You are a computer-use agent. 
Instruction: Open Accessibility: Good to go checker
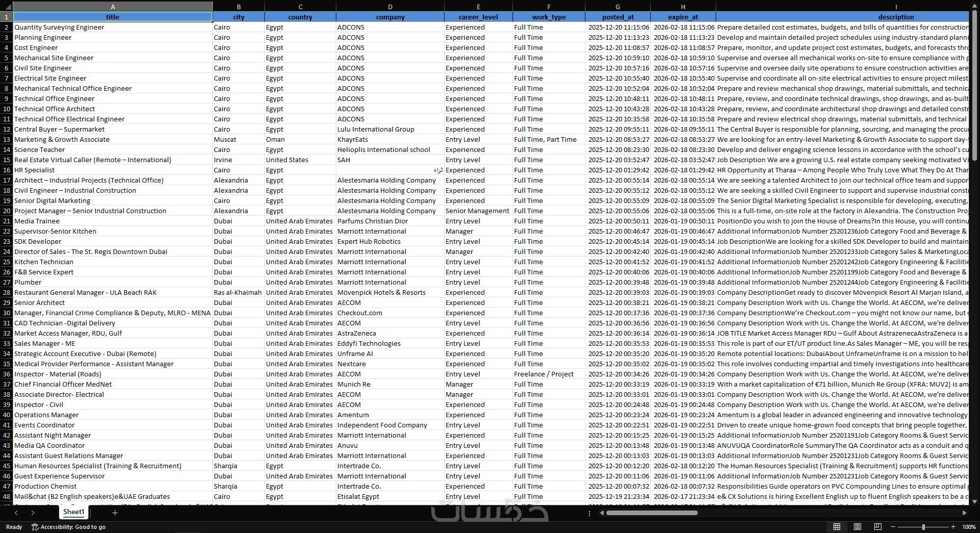point(68,527)
